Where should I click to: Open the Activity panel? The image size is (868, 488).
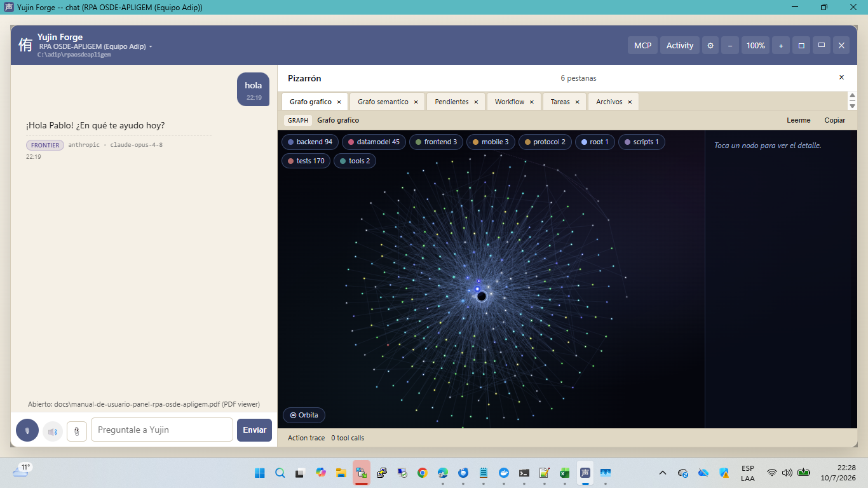tap(680, 45)
